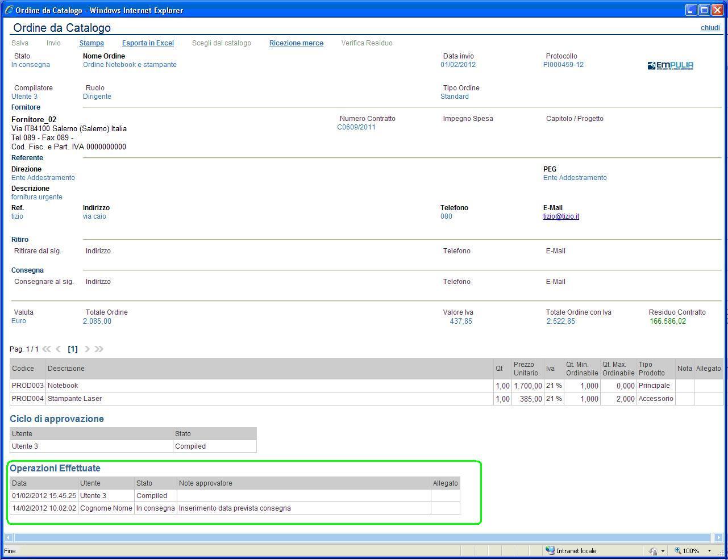The width and height of the screenshot is (728, 560).
Task: Click contract number C0609/2011
Action: coord(356,127)
